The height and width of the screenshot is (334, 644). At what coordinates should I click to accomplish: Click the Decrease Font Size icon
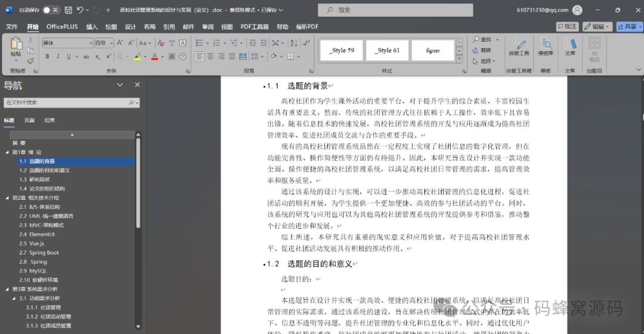point(131,43)
